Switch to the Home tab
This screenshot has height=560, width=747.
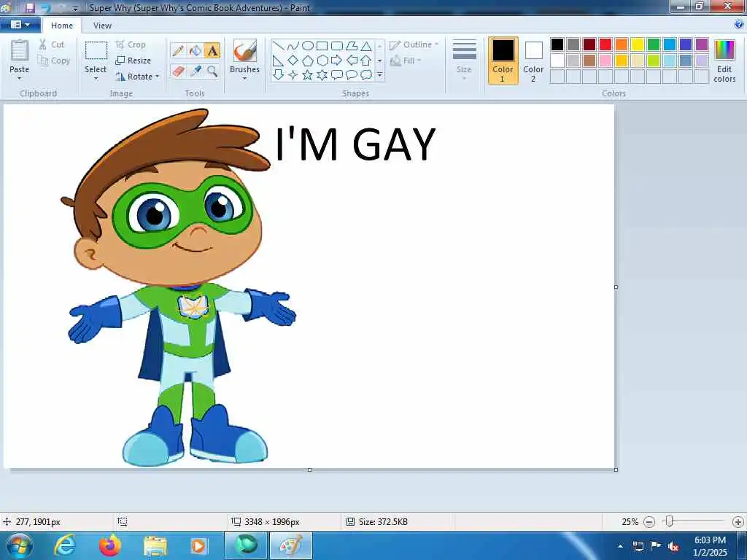pyautogui.click(x=62, y=26)
